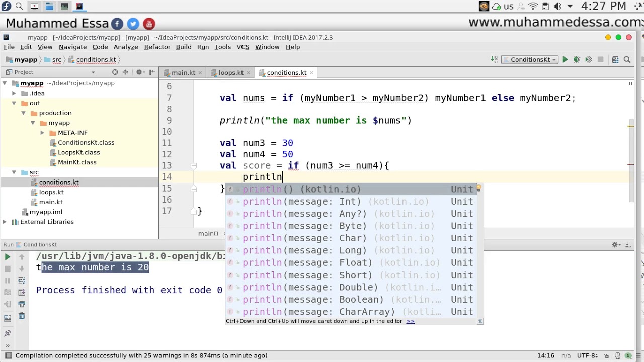This screenshot has height=362, width=644.
Task: Click the 14:16 caret position indicator
Action: pos(546,355)
